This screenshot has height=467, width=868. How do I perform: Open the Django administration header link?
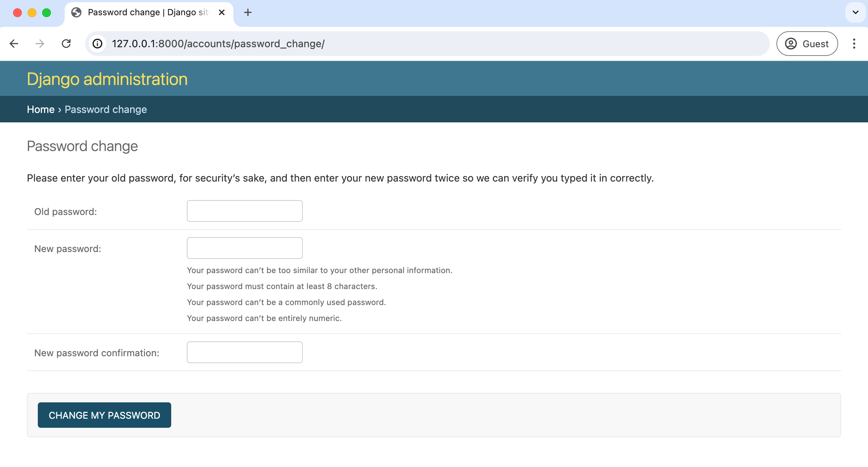click(107, 79)
